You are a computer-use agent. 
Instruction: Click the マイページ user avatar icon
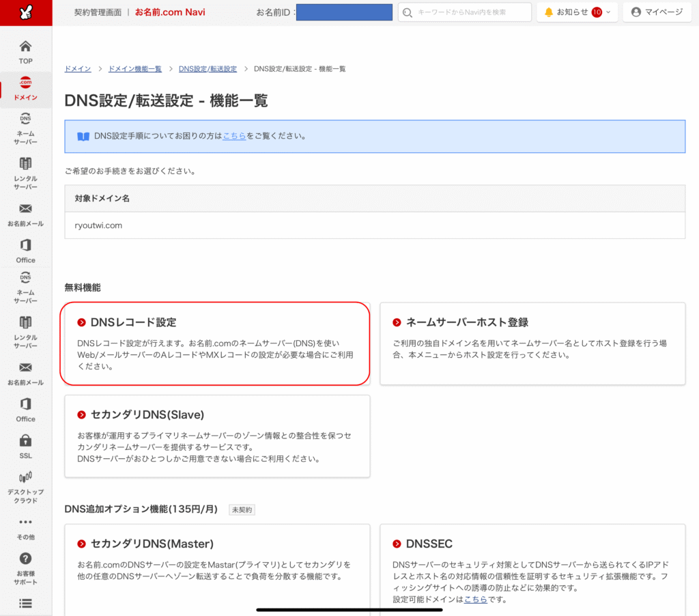click(x=636, y=12)
